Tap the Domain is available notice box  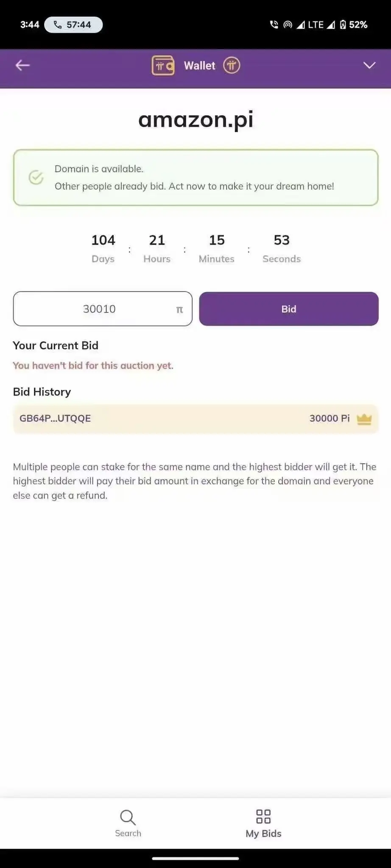click(195, 178)
